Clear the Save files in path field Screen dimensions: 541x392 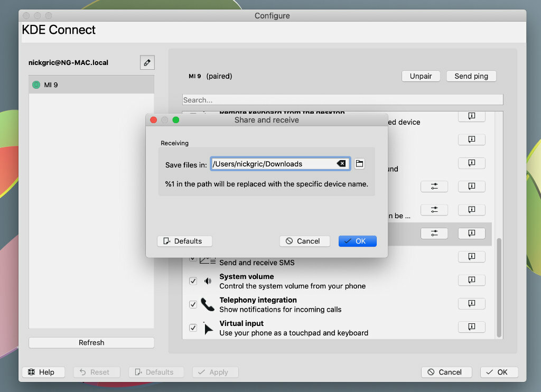(x=341, y=164)
